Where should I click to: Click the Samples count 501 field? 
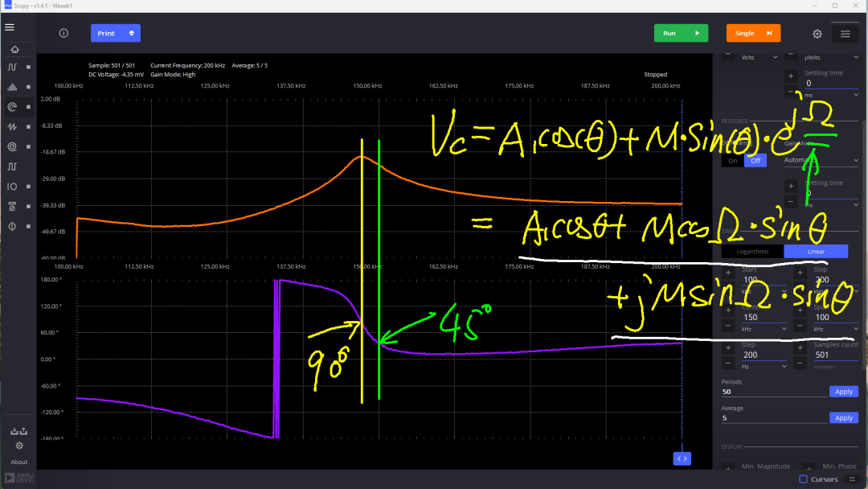(x=836, y=355)
